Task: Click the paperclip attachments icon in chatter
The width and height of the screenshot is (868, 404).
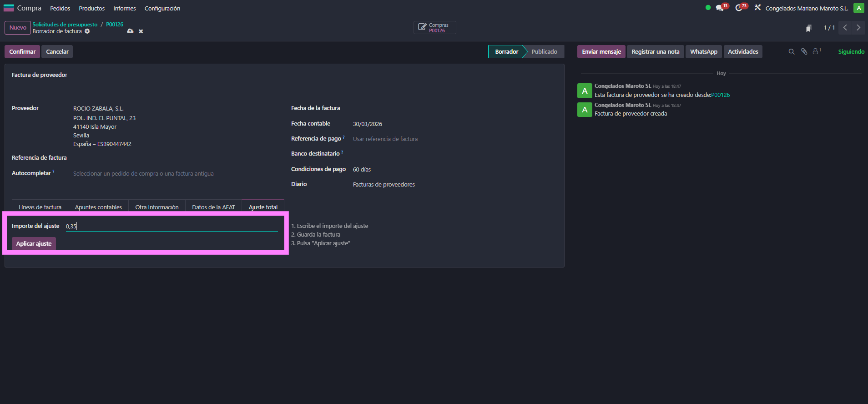Action: [x=804, y=52]
